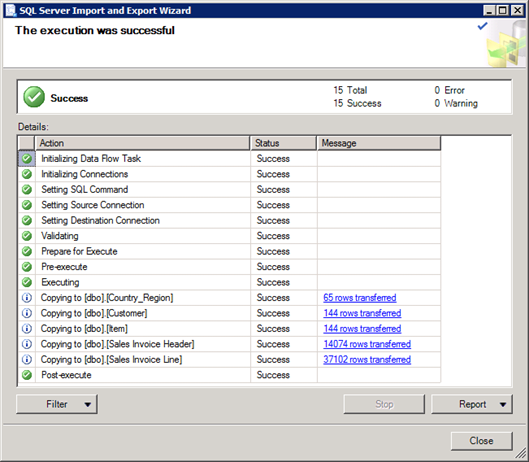Image resolution: width=529 pixels, height=462 pixels.
Task: Select the Initializing Data Flow Task status icon
Action: [x=27, y=158]
